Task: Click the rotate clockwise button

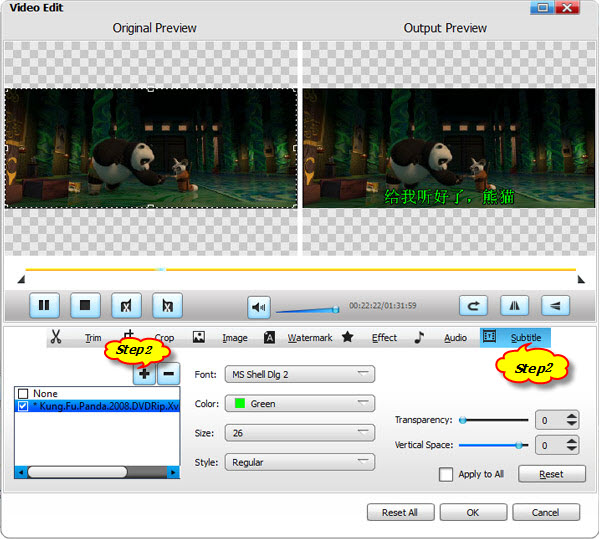Action: (473, 305)
